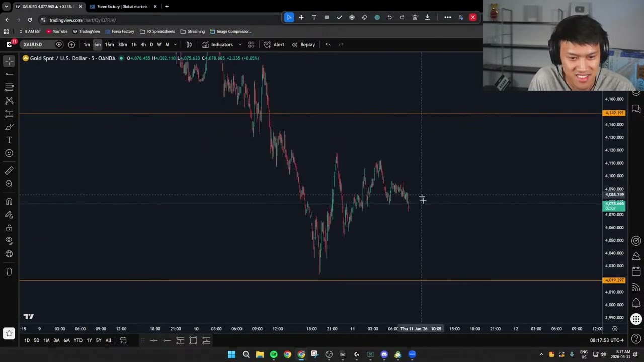644x362 pixels.
Task: Open the Forex Factory bookmark
Action: point(120,31)
